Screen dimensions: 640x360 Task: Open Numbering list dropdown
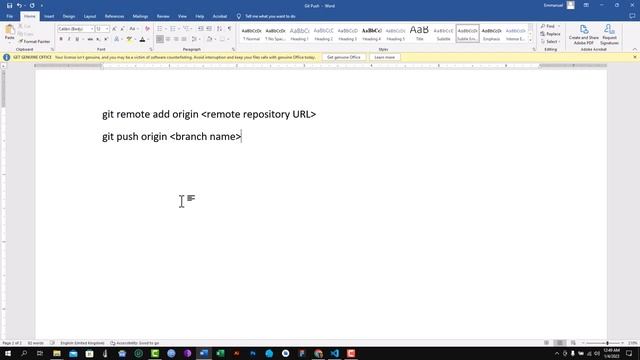point(179,29)
